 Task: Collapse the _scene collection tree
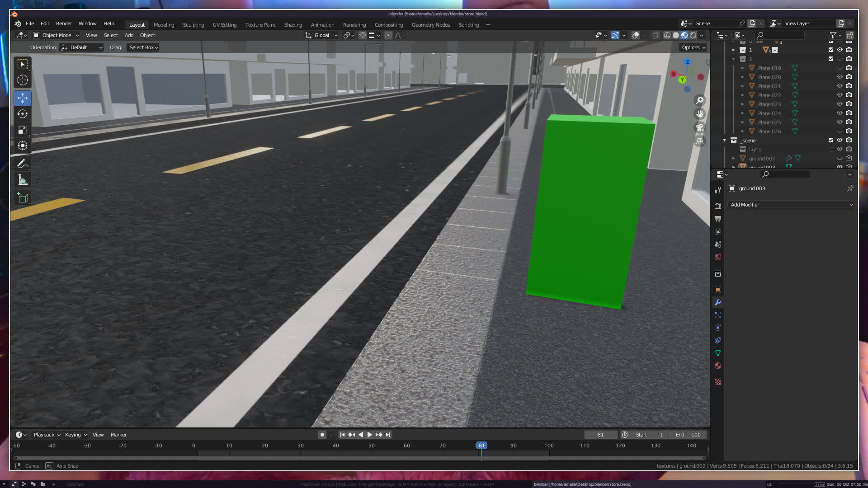(724, 141)
